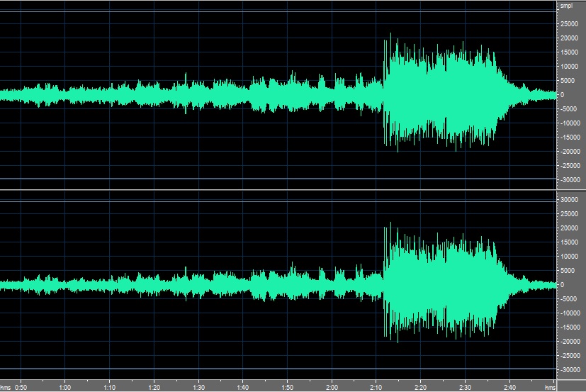Screen dimensions: 586x392
Task: Click -20000 on the lower channel scale
Action: point(569,342)
